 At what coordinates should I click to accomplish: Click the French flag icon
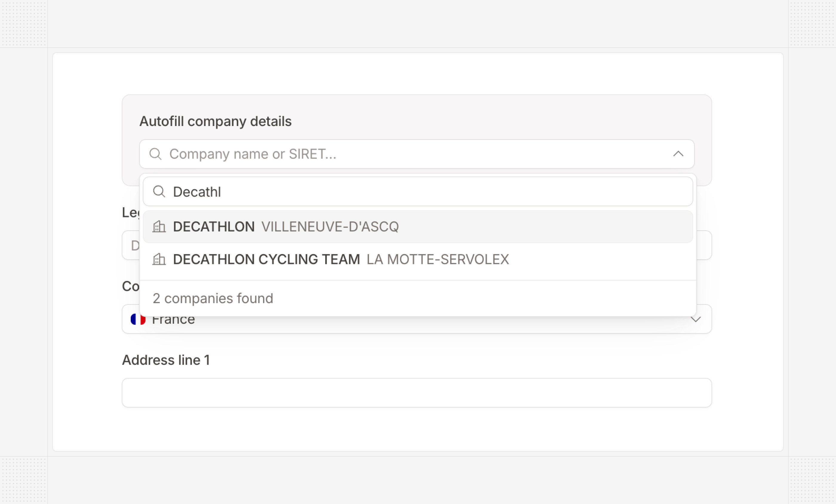138,319
